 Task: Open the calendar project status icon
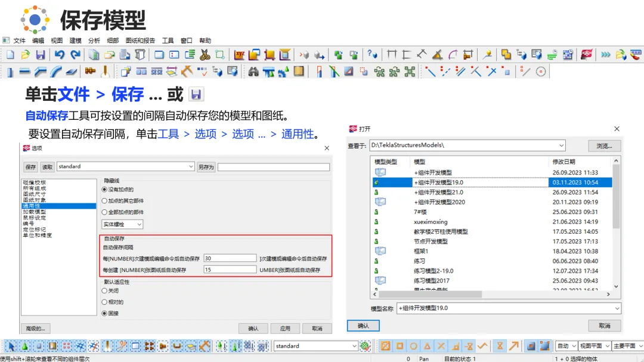pyautogui.click(x=568, y=55)
